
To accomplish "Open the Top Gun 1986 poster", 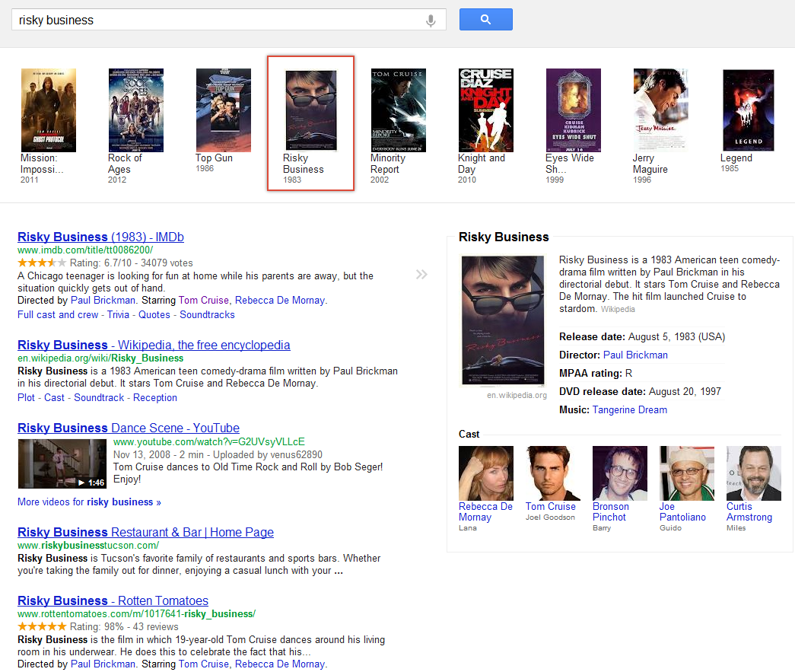I will point(223,110).
